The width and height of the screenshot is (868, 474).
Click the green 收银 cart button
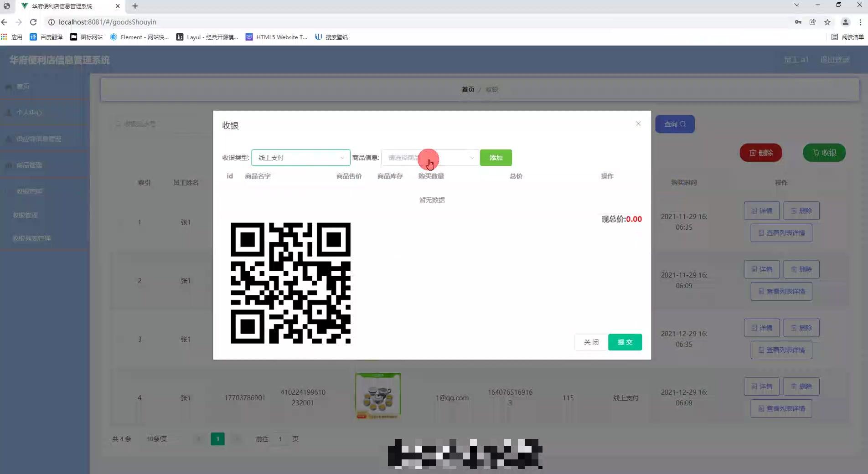(824, 153)
